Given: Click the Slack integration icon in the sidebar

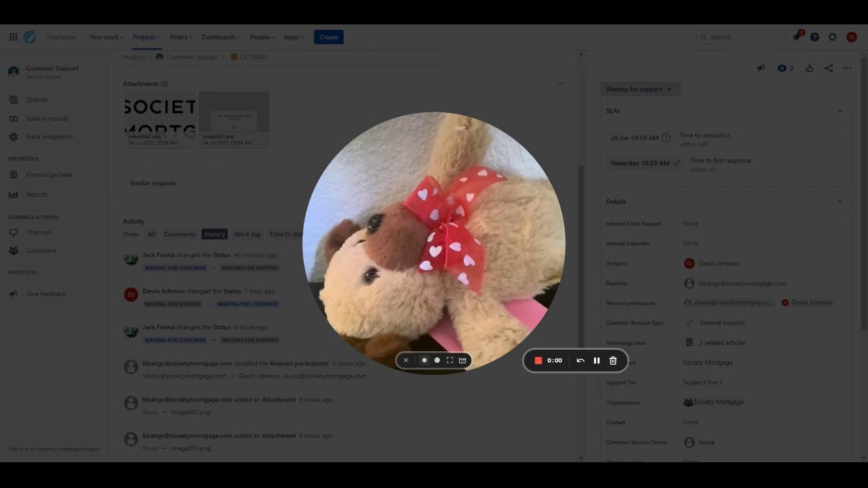Looking at the screenshot, I should coord(14,137).
